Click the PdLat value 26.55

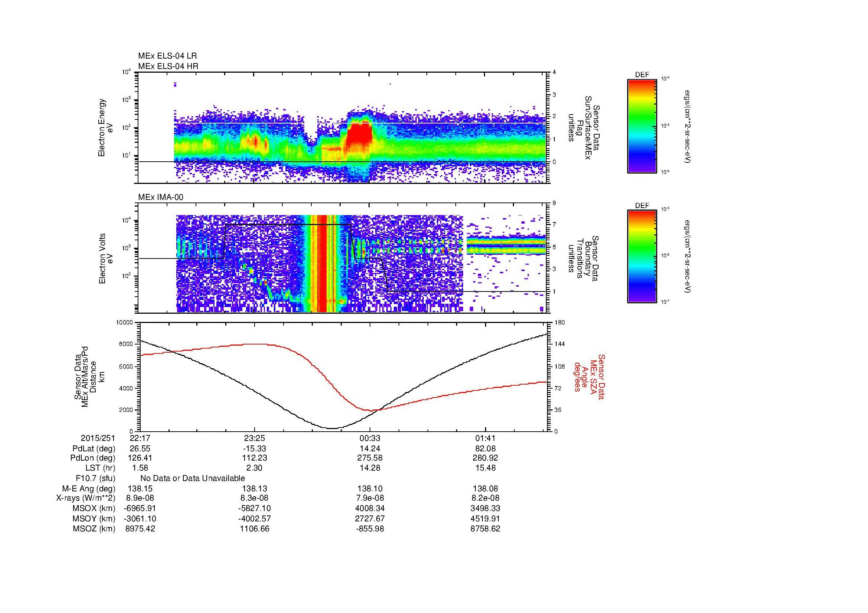pos(140,449)
